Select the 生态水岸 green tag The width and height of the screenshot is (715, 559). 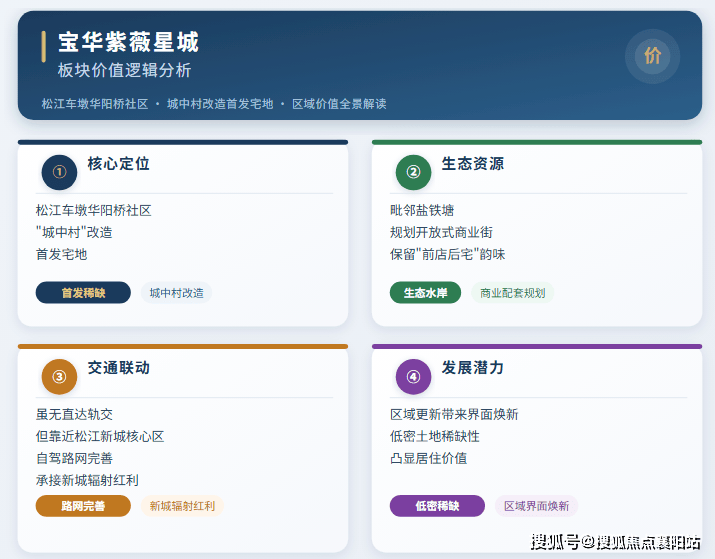(425, 293)
